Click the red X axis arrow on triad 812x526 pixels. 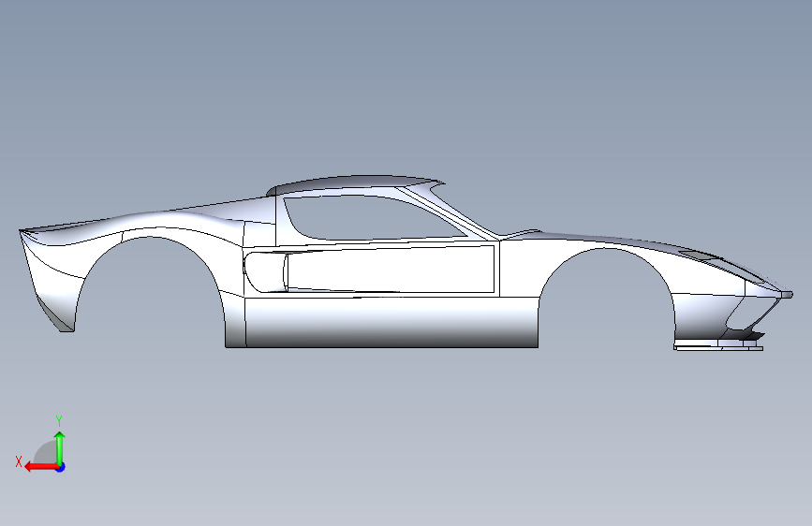coord(41,467)
